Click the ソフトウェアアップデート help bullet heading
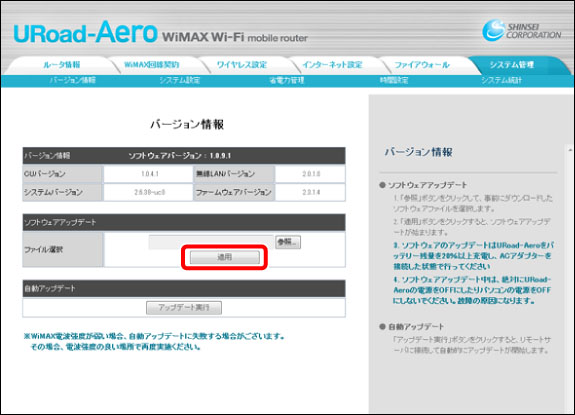Image resolution: width=575 pixels, height=415 pixels. click(423, 185)
